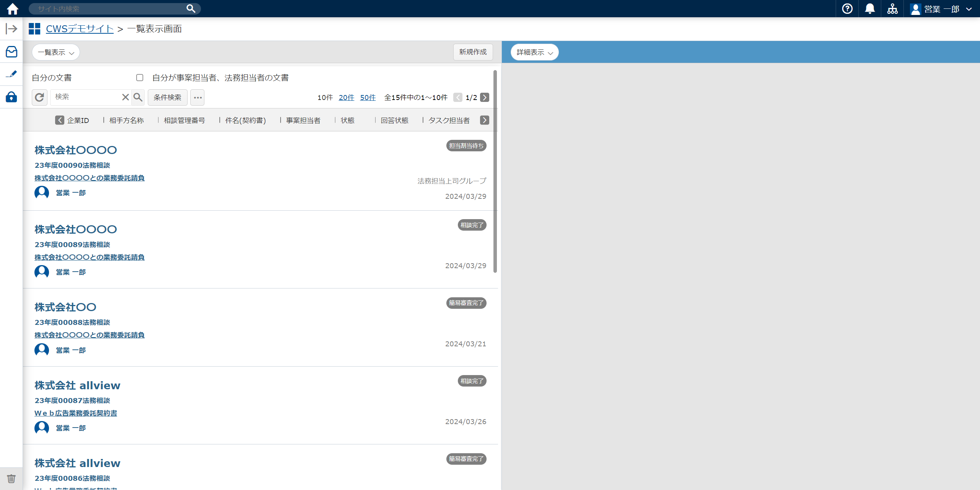Image resolution: width=980 pixels, height=490 pixels.
Task: Open the 一覧表示 dropdown
Action: tap(56, 52)
